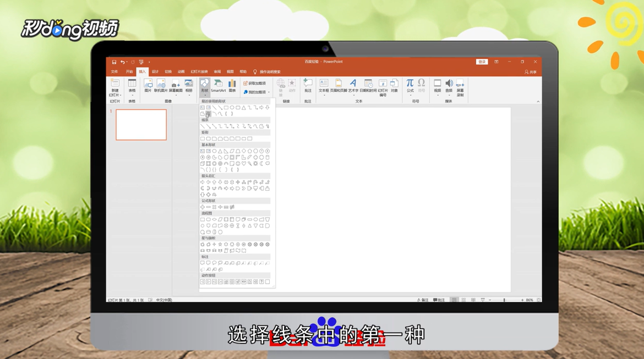Click 页眉和页脚 (Header & Footer) icon
Image resolution: width=644 pixels, height=359 pixels.
tap(339, 85)
